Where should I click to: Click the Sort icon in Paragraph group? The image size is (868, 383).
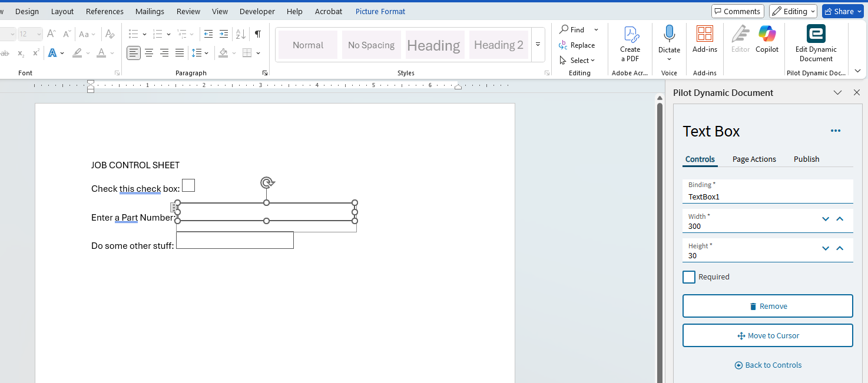(240, 34)
